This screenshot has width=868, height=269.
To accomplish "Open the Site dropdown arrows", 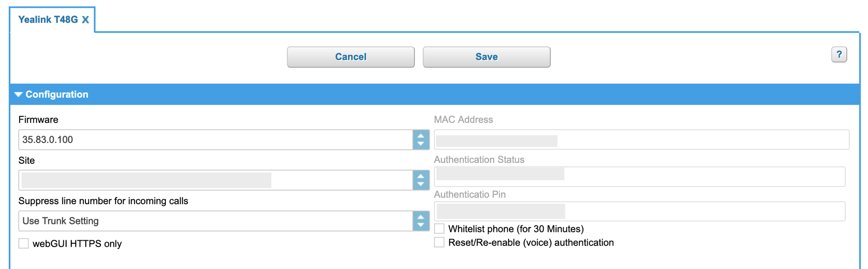I will [421, 180].
